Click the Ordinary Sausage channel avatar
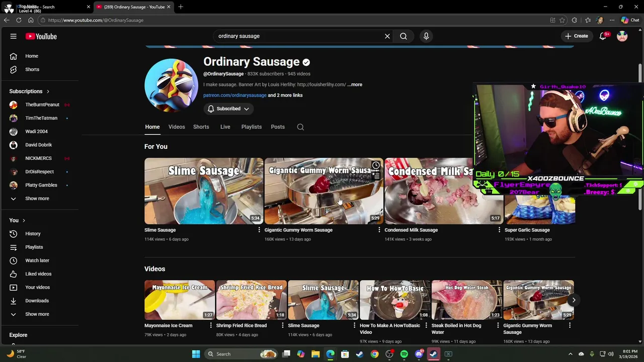The image size is (644, 362). pyautogui.click(x=171, y=85)
